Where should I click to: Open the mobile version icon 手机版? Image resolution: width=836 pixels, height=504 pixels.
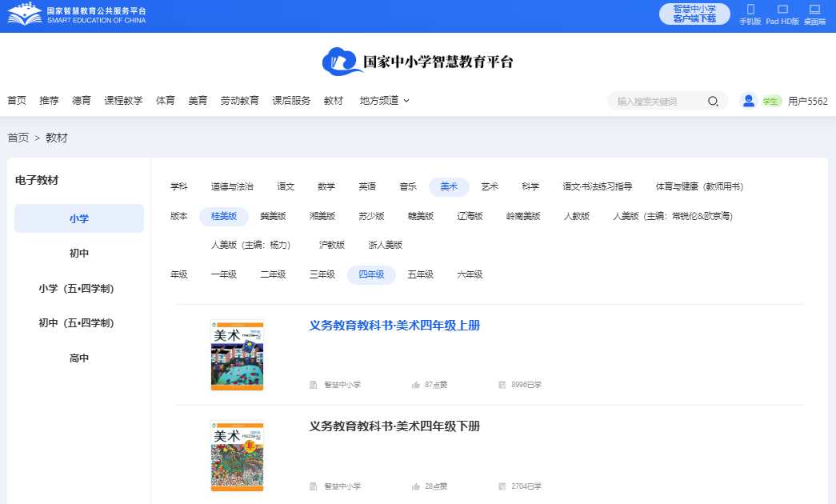[x=750, y=10]
